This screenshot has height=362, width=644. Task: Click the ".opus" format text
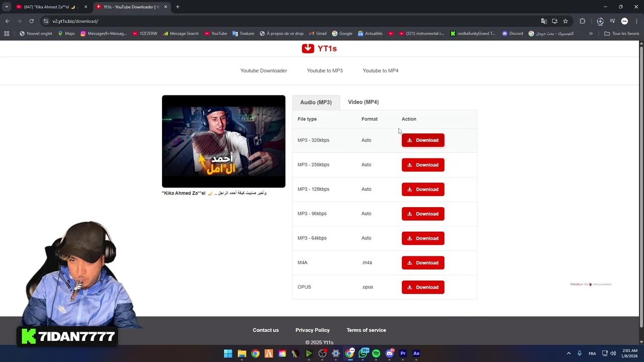pyautogui.click(x=367, y=287)
